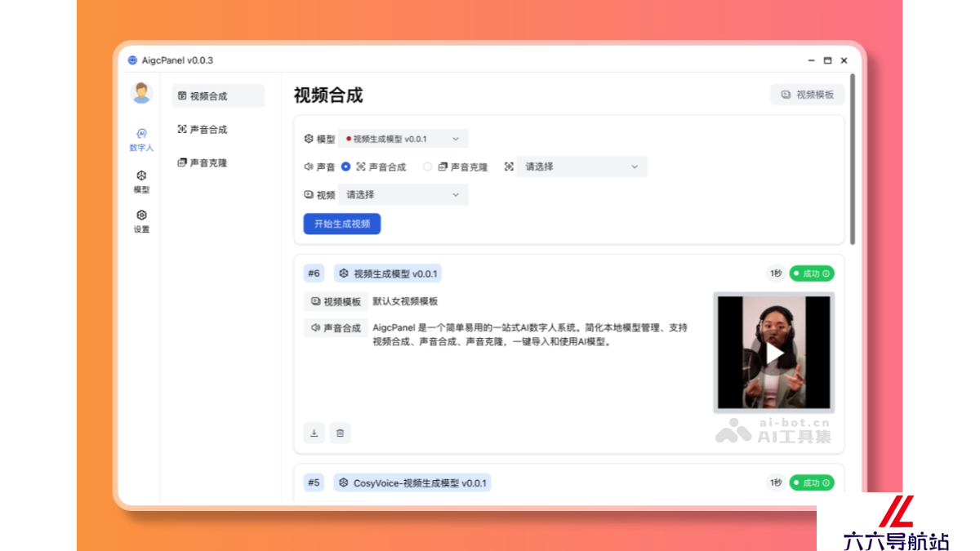Click the 1秒 duration badge of task #6
Viewport: 980px width, 551px height.
pos(775,273)
